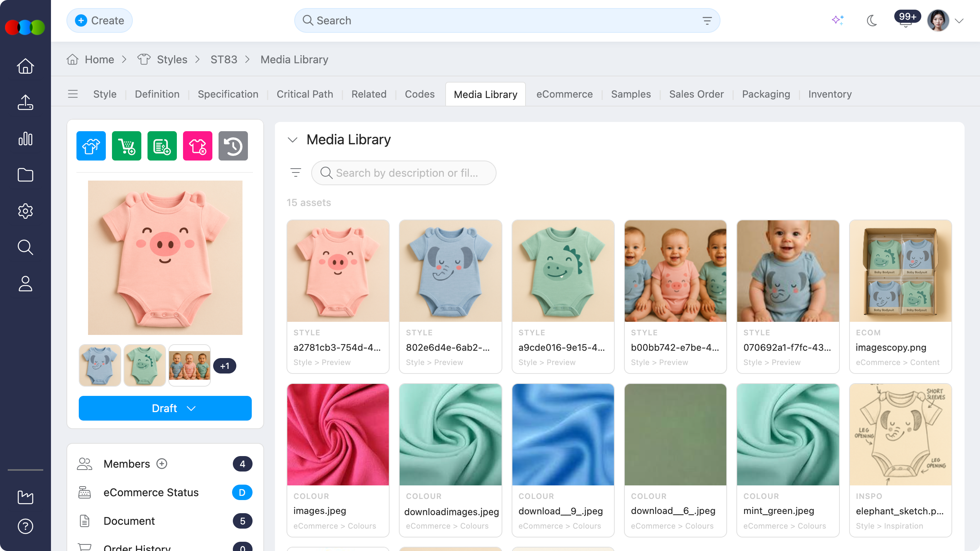Viewport: 980px width, 551px height.
Task: Click the green cart add icon
Action: pyautogui.click(x=127, y=146)
